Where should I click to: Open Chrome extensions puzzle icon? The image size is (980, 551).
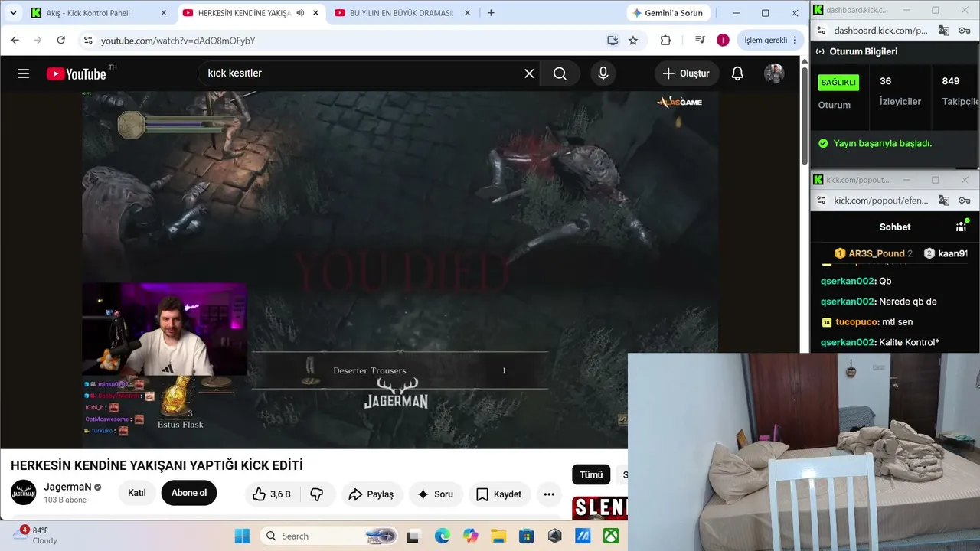665,41
